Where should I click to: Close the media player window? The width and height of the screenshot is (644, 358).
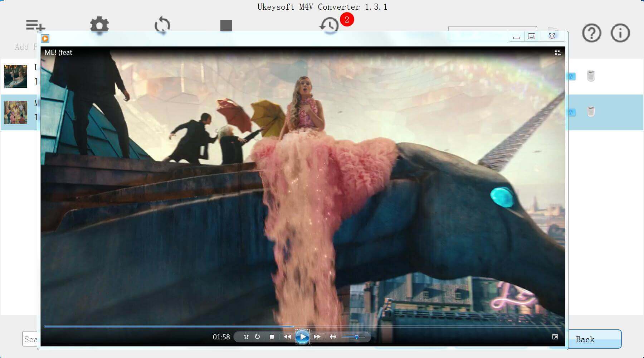tap(552, 37)
